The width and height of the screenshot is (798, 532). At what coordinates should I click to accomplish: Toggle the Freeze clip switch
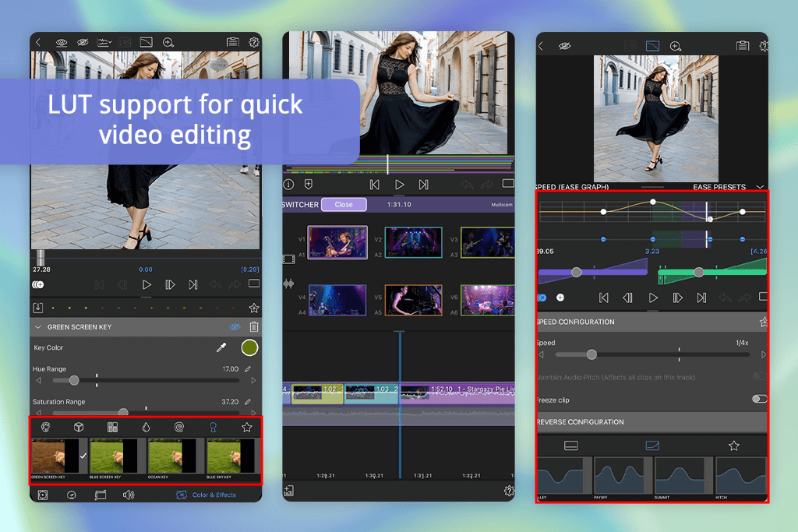pos(760,400)
